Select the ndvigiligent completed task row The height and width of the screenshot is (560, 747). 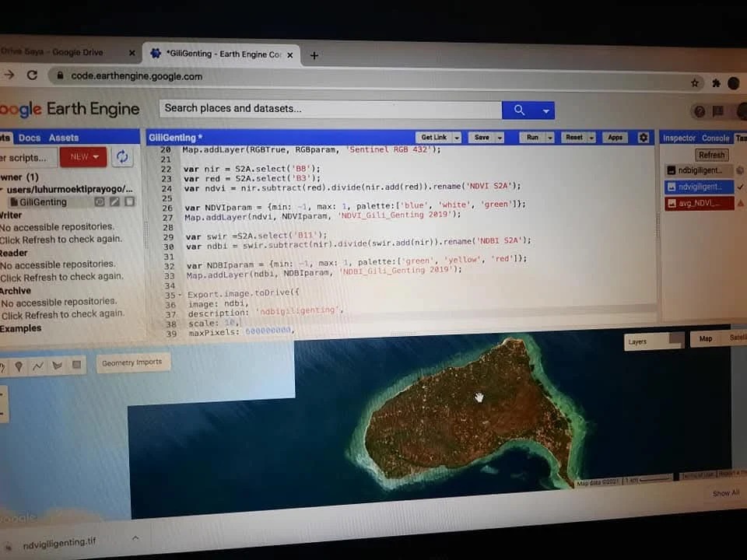pos(699,187)
